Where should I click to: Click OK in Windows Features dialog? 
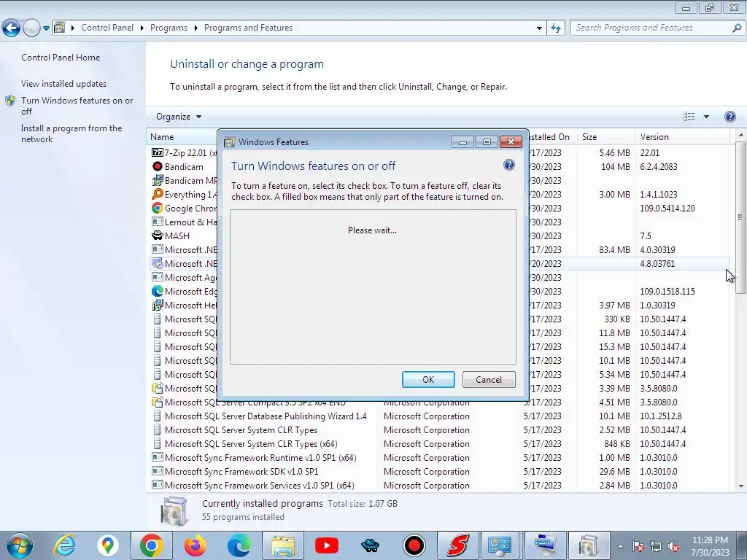tap(428, 379)
